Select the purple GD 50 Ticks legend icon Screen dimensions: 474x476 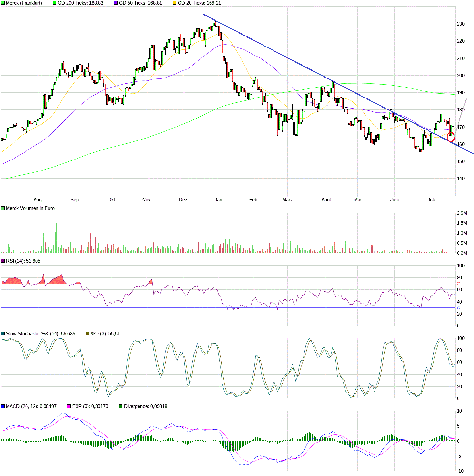(115, 3)
